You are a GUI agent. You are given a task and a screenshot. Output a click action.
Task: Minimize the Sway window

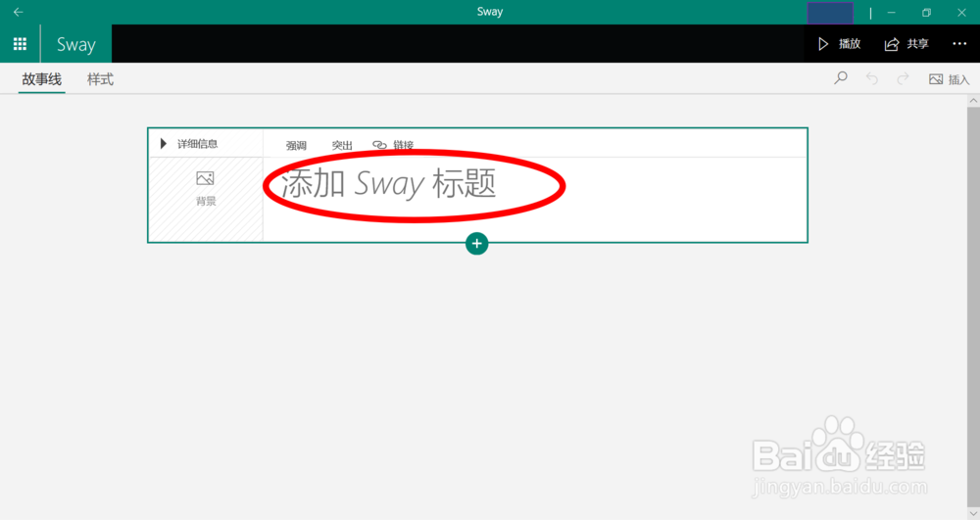coord(891,13)
